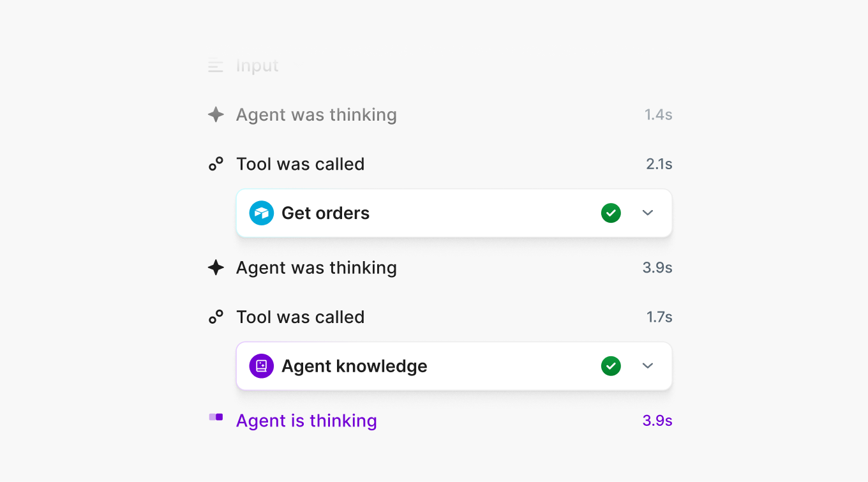868x482 pixels.
Task: Click the green checkmark on Get orders
Action: pyautogui.click(x=611, y=213)
